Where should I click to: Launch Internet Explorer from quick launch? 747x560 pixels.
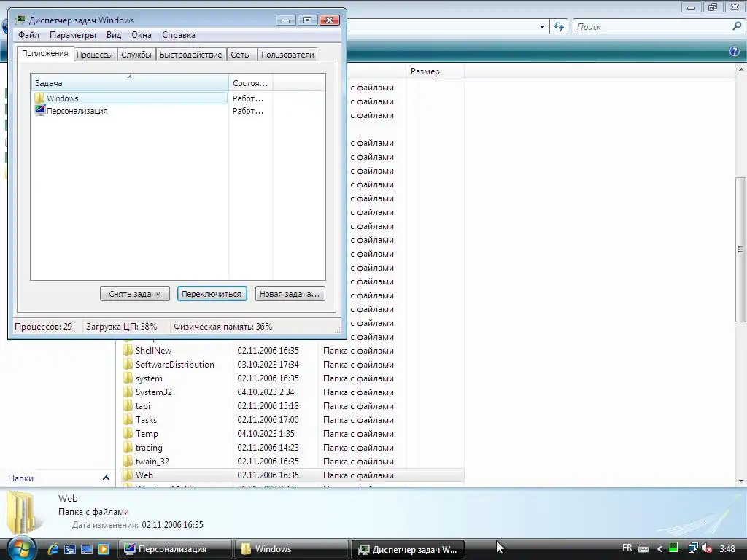53,549
